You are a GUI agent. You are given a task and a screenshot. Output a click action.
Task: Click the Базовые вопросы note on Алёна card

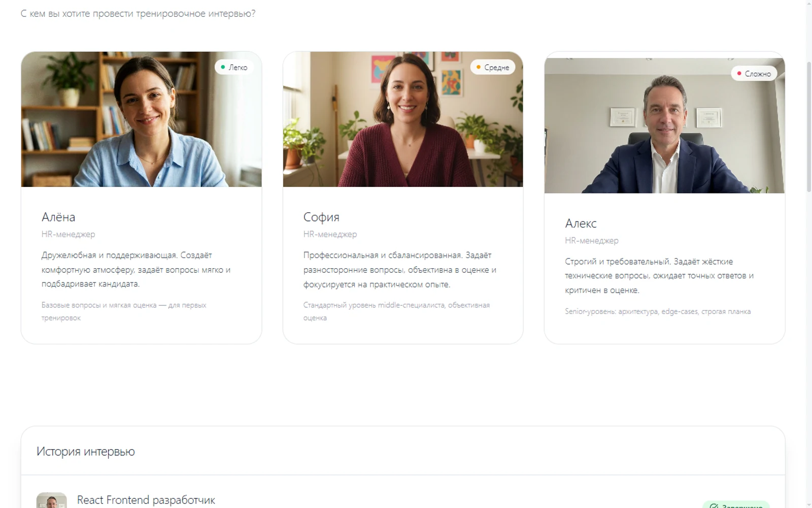(124, 311)
